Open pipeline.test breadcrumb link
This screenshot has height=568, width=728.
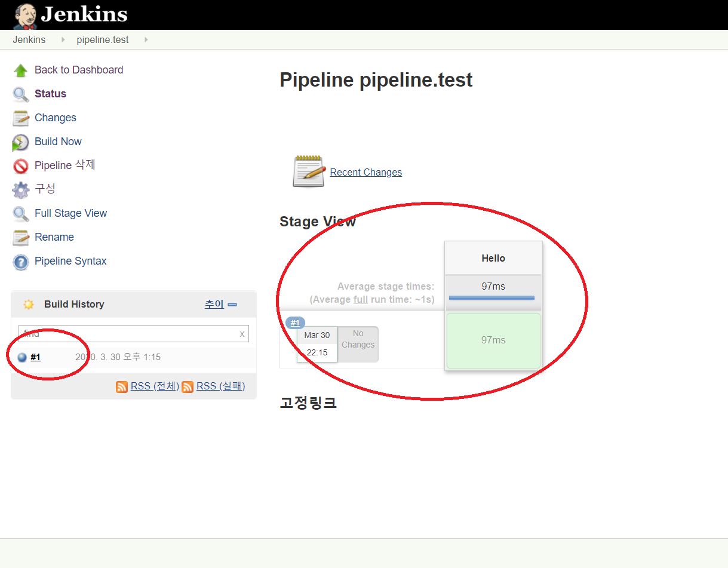(x=103, y=39)
